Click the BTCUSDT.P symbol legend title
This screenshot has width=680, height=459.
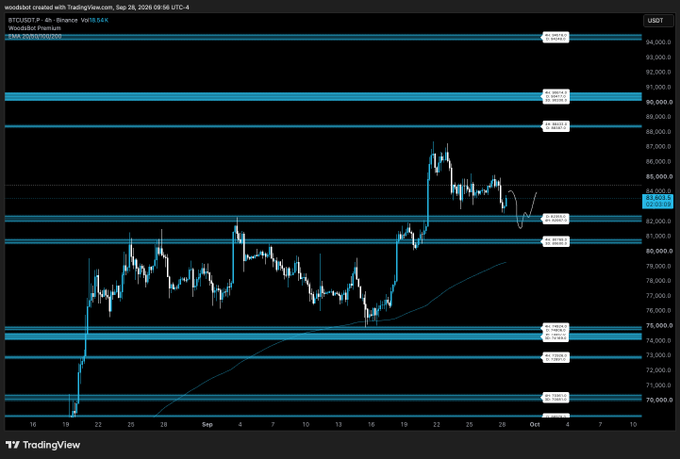click(43, 20)
